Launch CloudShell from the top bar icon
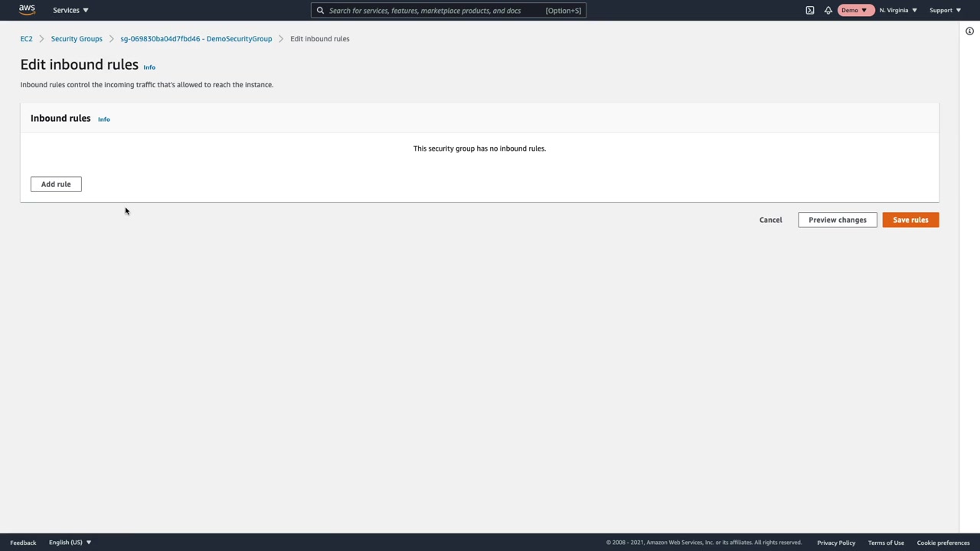The image size is (980, 551). click(810, 10)
